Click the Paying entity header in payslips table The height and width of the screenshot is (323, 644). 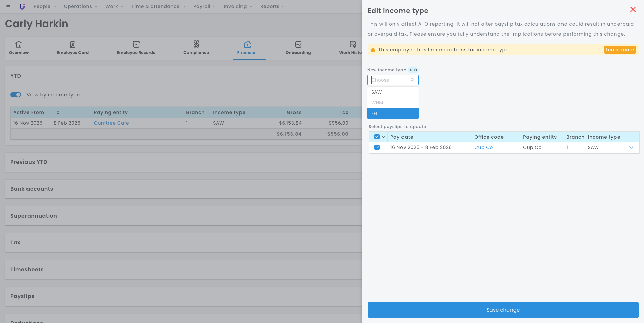[x=540, y=137]
